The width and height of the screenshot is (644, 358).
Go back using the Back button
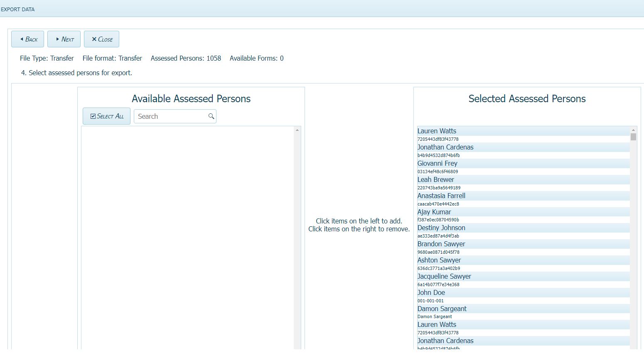(27, 39)
